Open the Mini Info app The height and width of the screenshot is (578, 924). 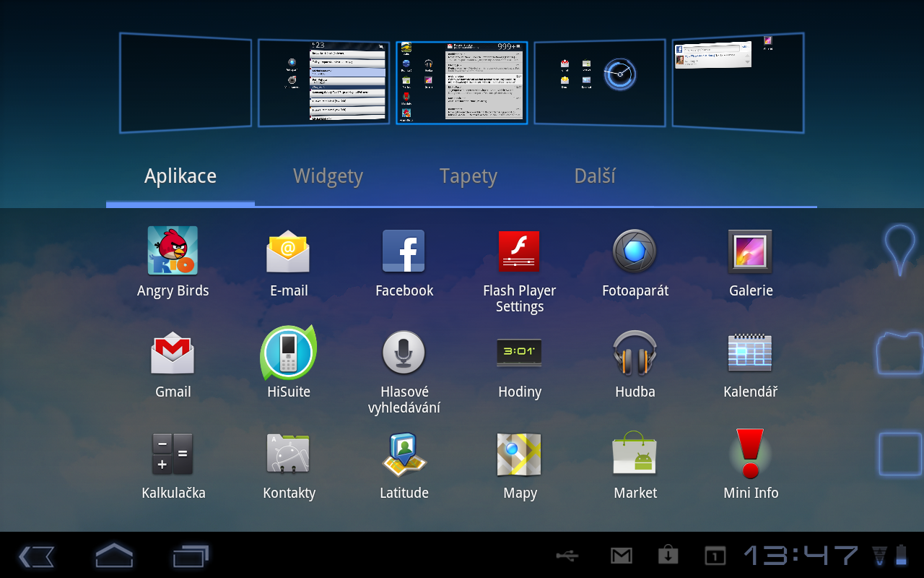click(751, 454)
